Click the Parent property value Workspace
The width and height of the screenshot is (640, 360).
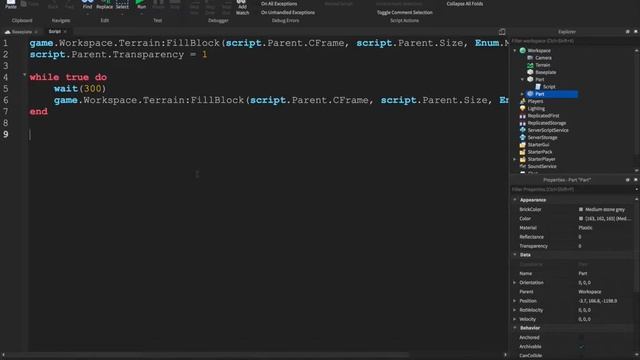point(590,292)
